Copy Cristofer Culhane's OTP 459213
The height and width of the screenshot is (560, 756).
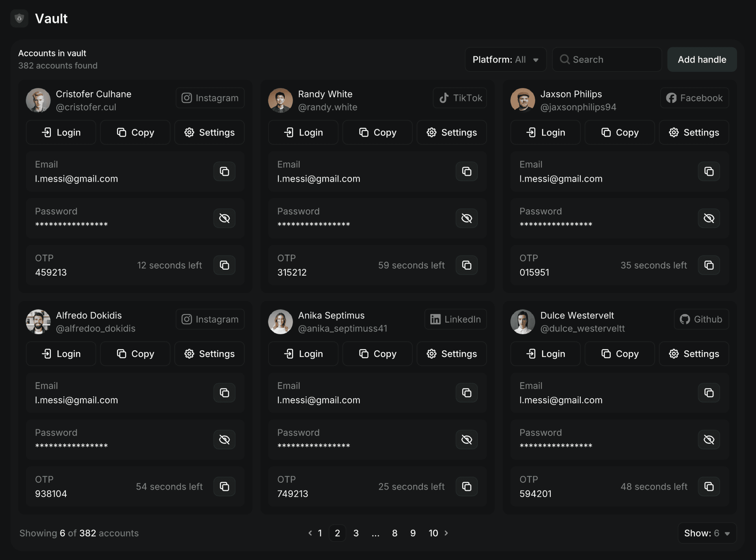(224, 265)
